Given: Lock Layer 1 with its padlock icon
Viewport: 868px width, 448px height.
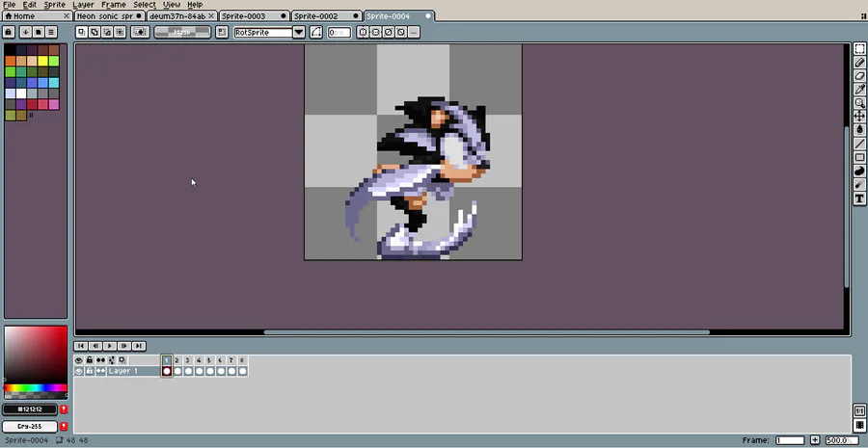Looking at the screenshot, I should 90,371.
